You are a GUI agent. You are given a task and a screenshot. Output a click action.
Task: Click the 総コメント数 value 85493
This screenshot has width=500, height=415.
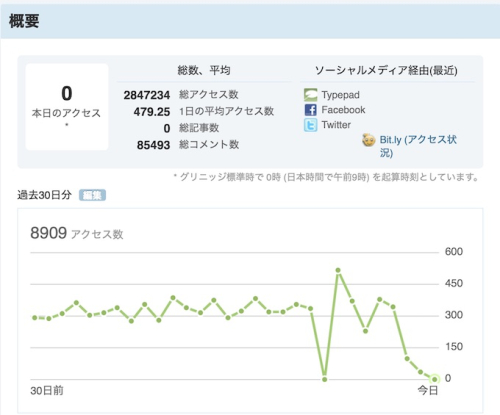tap(153, 145)
